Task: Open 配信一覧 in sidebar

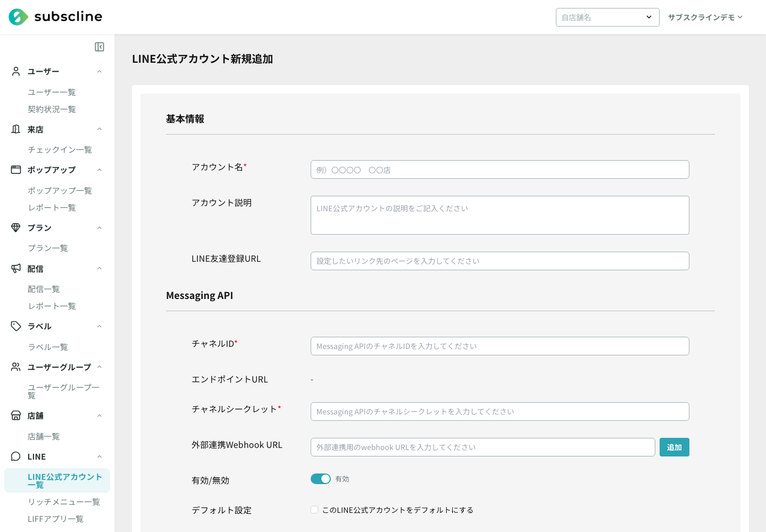Action: point(44,289)
